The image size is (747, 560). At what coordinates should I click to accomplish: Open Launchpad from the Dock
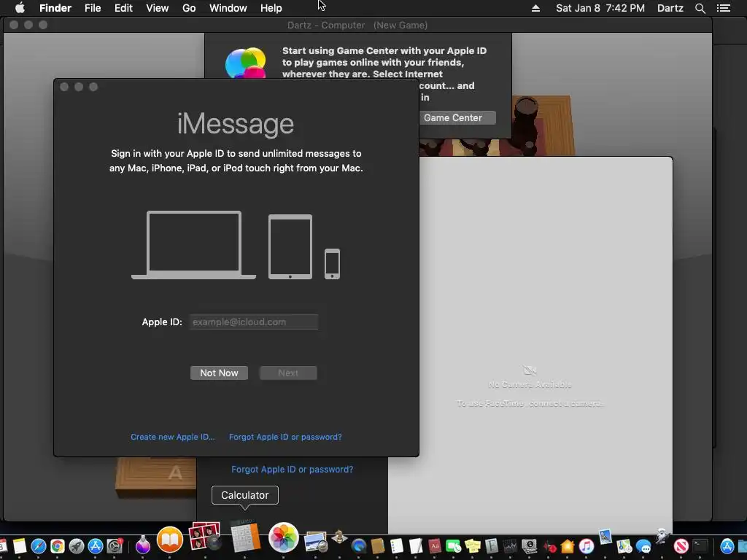click(x=76, y=545)
